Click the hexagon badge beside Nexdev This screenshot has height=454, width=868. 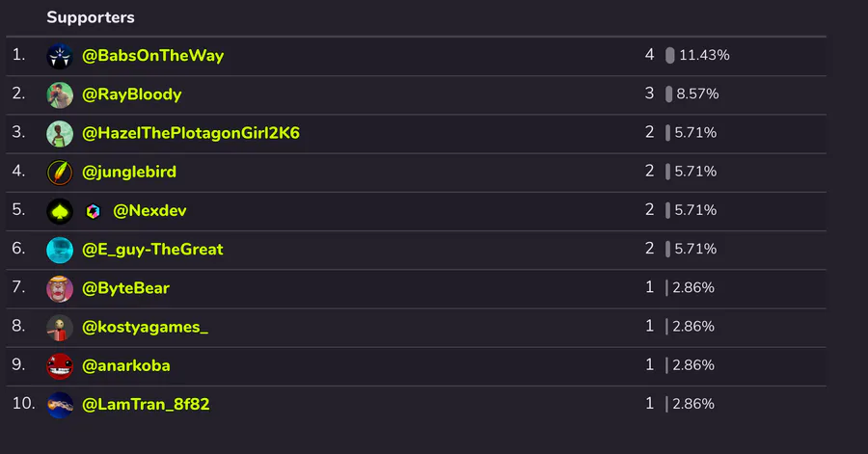[x=94, y=211]
